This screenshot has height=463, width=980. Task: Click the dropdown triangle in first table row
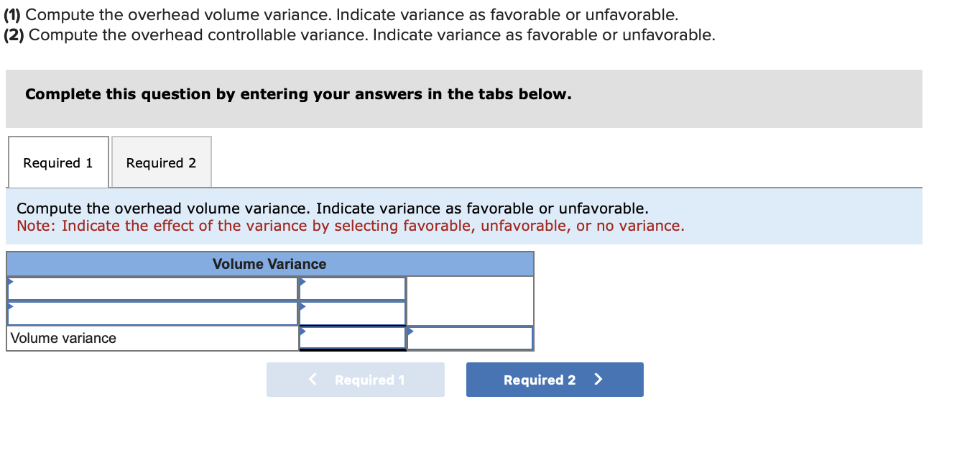tap(9, 281)
